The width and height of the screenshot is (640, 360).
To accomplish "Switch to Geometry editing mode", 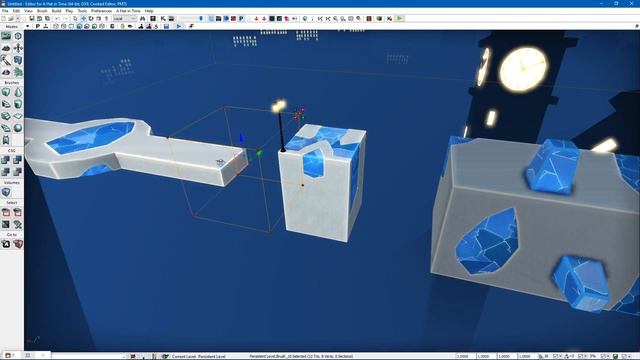I will point(18,36).
